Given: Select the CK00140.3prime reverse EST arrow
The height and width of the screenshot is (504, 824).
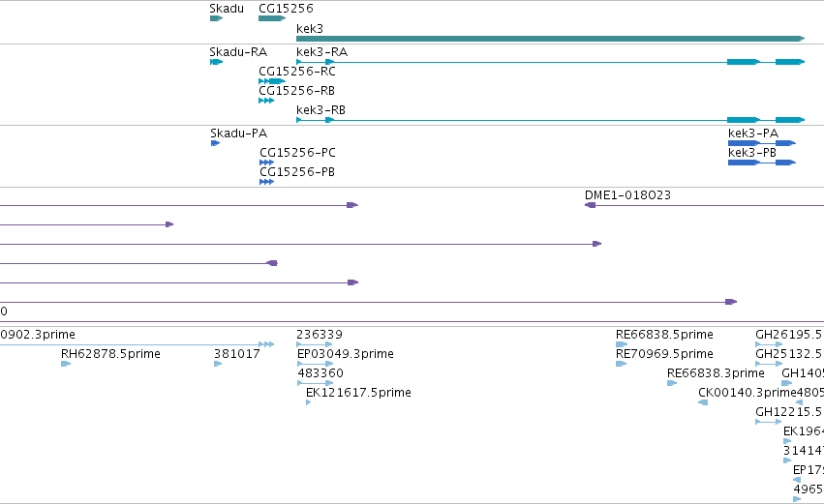Looking at the screenshot, I should tap(703, 402).
